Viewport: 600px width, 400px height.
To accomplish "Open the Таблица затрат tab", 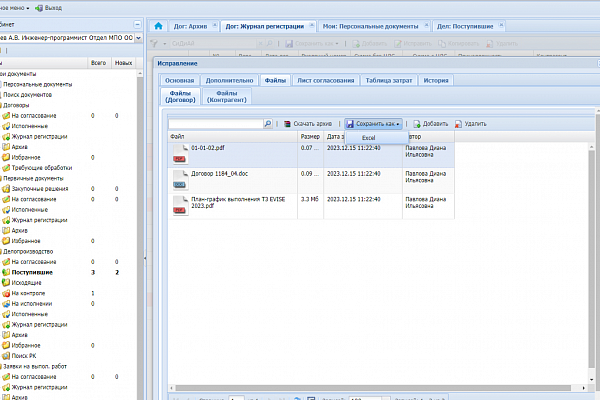I will (389, 80).
